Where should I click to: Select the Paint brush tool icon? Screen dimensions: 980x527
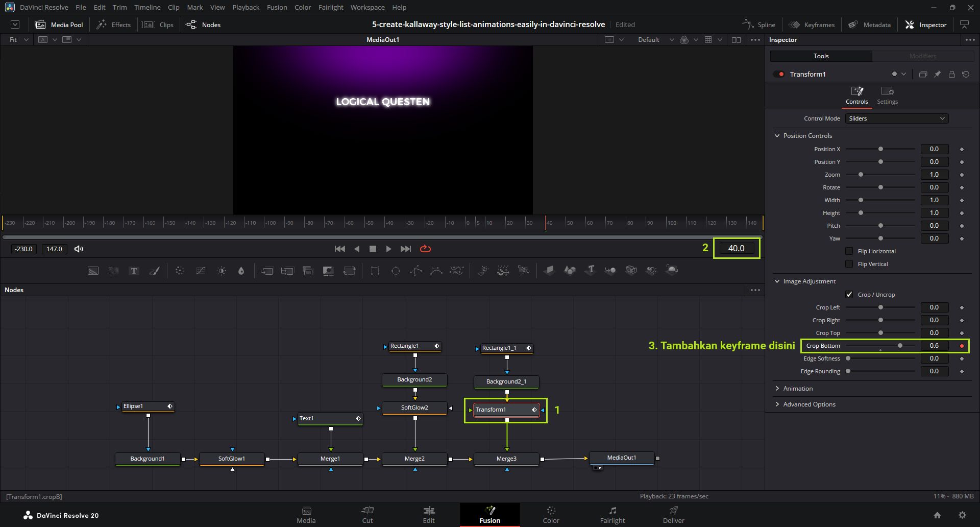(x=154, y=271)
